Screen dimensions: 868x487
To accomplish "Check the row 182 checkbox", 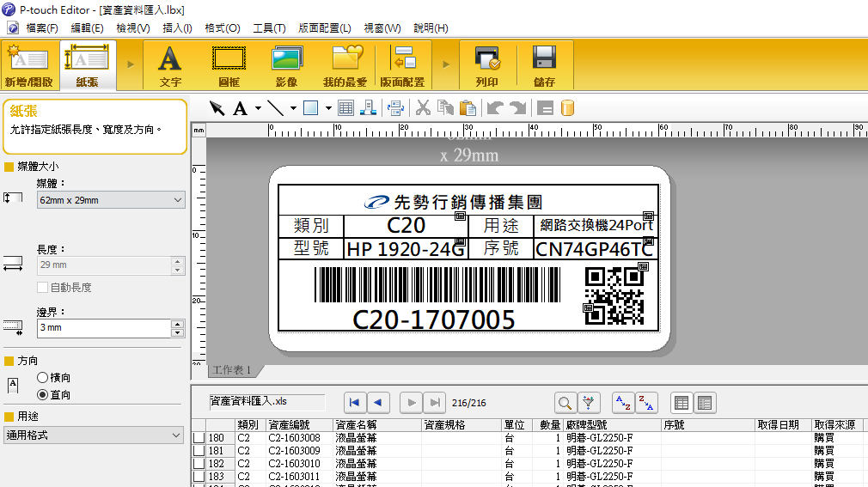I will click(x=199, y=464).
